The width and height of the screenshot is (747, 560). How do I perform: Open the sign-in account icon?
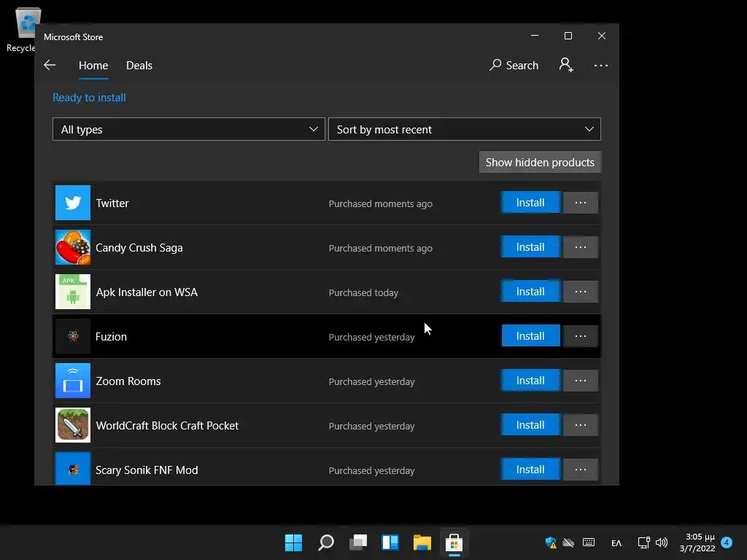(566, 65)
